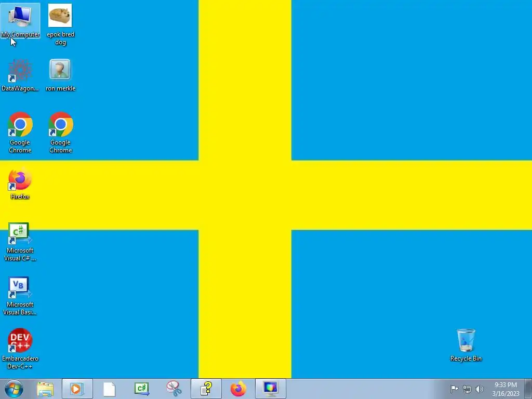Switch to the help question-mark taskbar window
532x399 pixels.
(206, 389)
